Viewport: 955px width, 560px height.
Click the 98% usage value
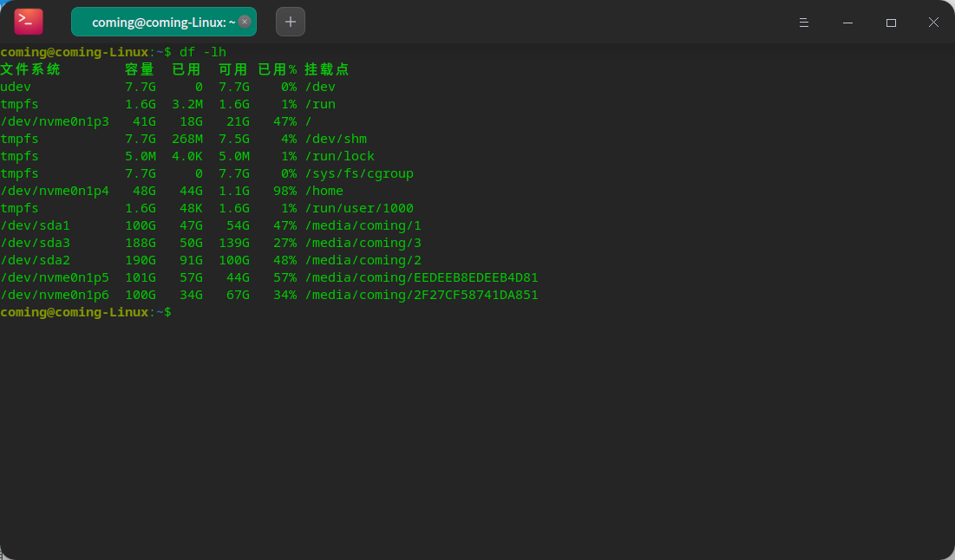pyautogui.click(x=285, y=191)
